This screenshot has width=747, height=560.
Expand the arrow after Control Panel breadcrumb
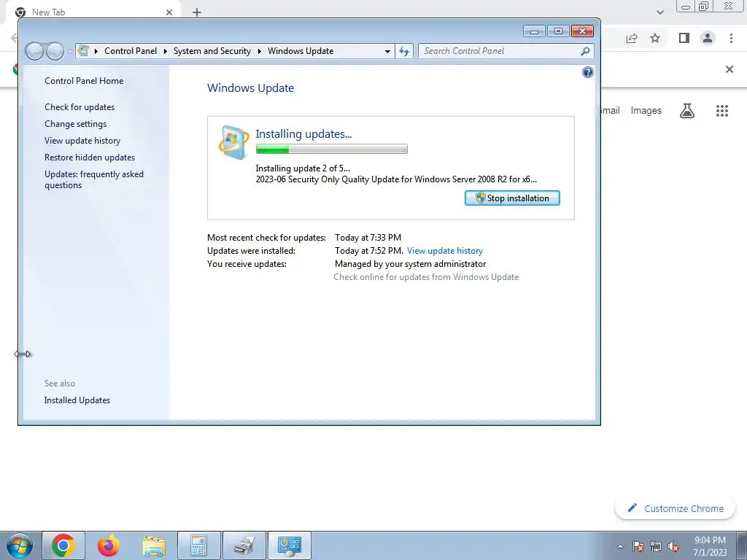coord(166,51)
